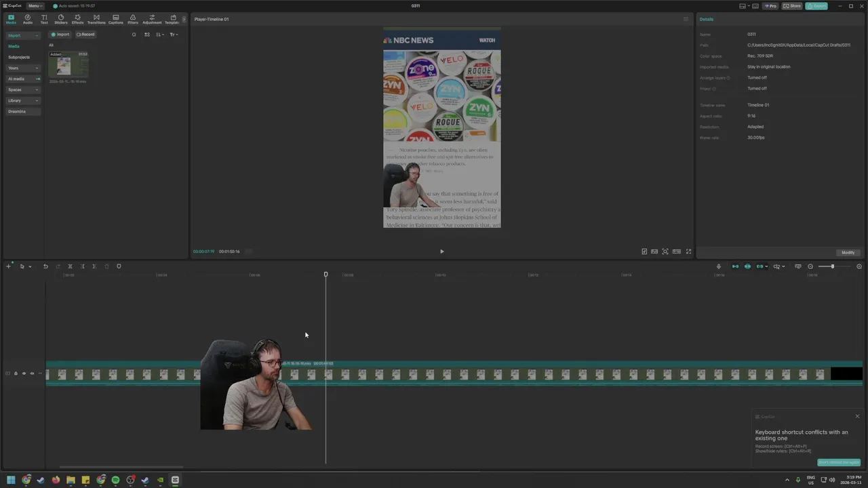
Task: Click the marker shield icon in timeline toolbar
Action: point(119,266)
